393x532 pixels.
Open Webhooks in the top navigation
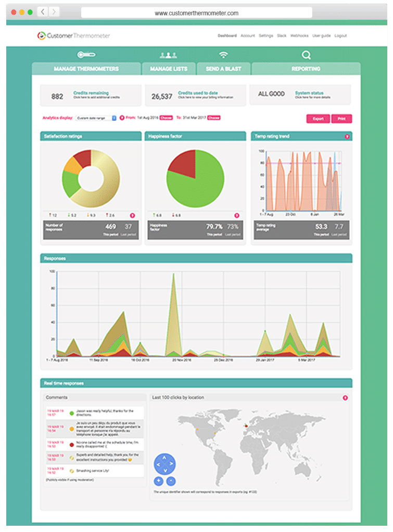[299, 35]
